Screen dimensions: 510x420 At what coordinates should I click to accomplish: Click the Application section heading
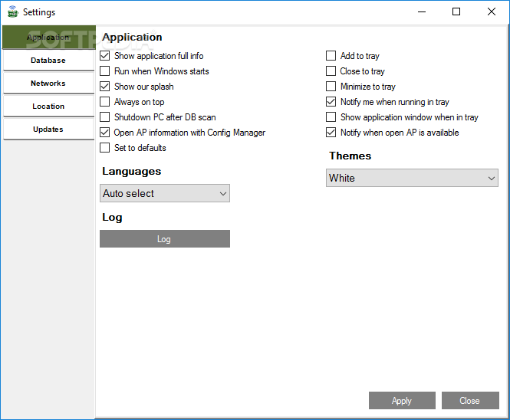click(x=132, y=37)
